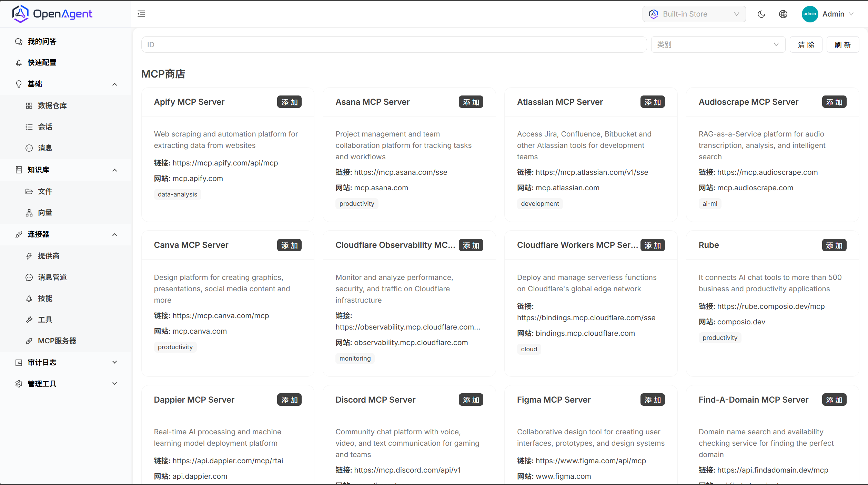
Task: Open the 类别 category dropdown
Action: pos(718,44)
